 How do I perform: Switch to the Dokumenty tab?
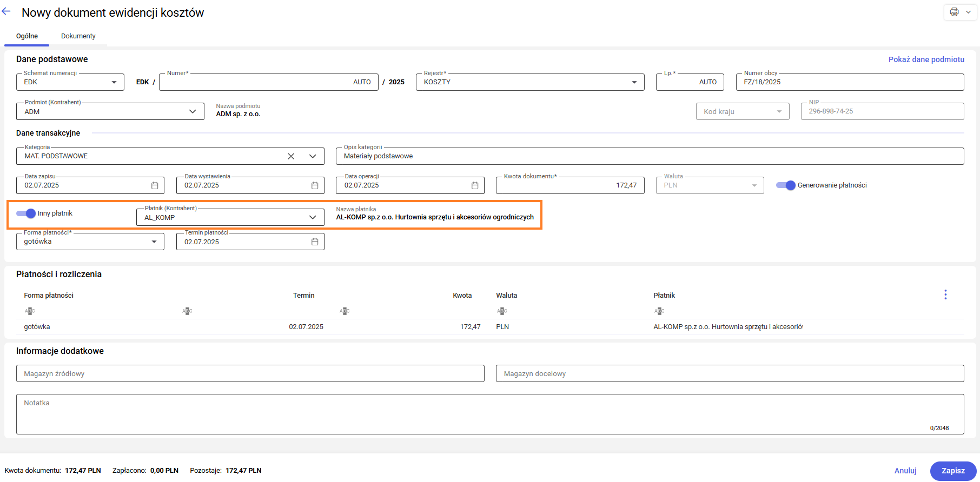pos(78,36)
